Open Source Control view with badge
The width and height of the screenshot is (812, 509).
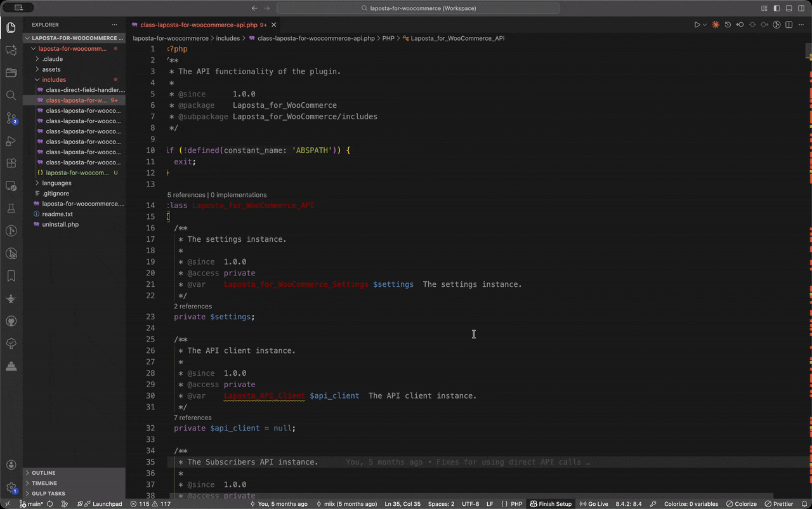11,118
